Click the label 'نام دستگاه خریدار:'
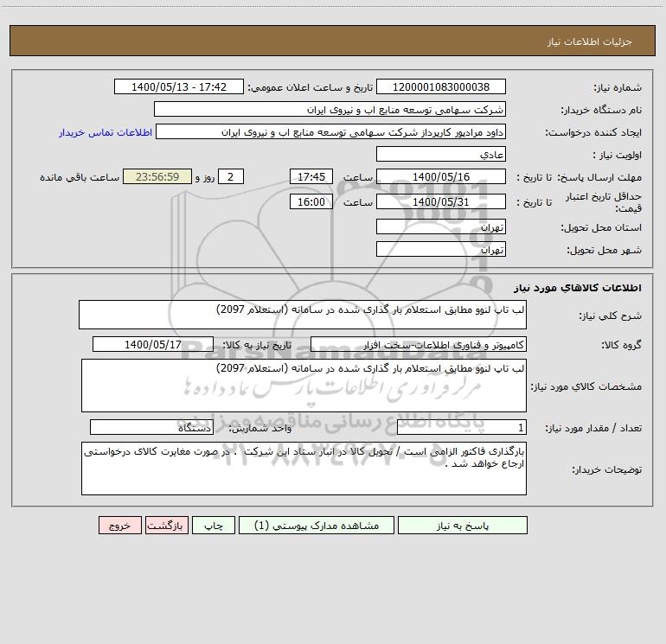 (x=601, y=111)
